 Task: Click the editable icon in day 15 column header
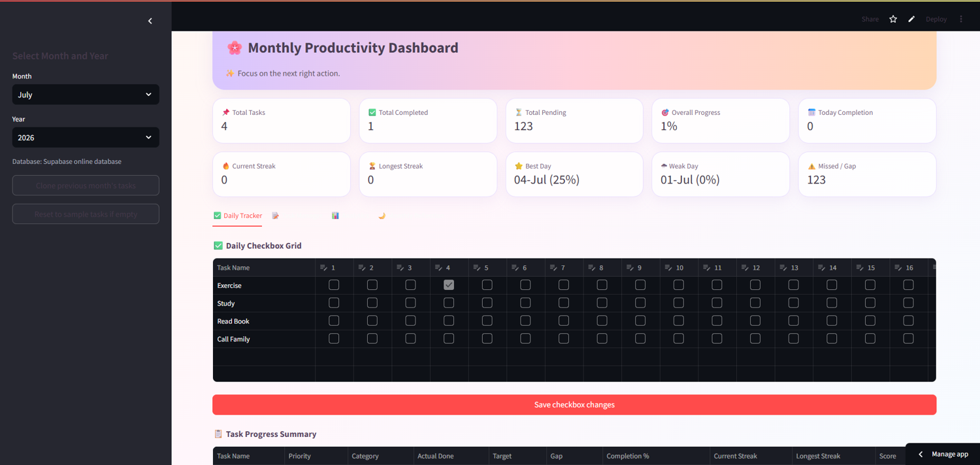(x=860, y=268)
